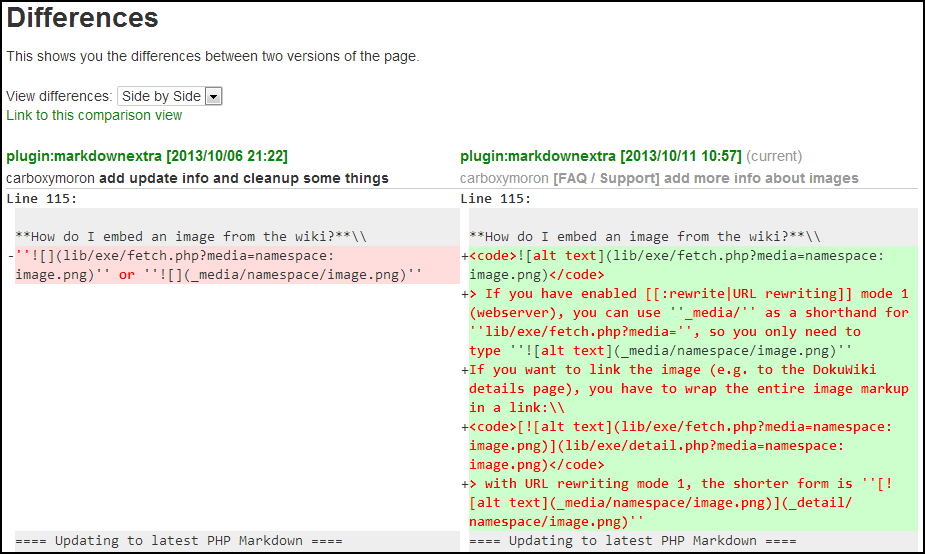Click carboxymoron author under the current revision

coord(504,178)
